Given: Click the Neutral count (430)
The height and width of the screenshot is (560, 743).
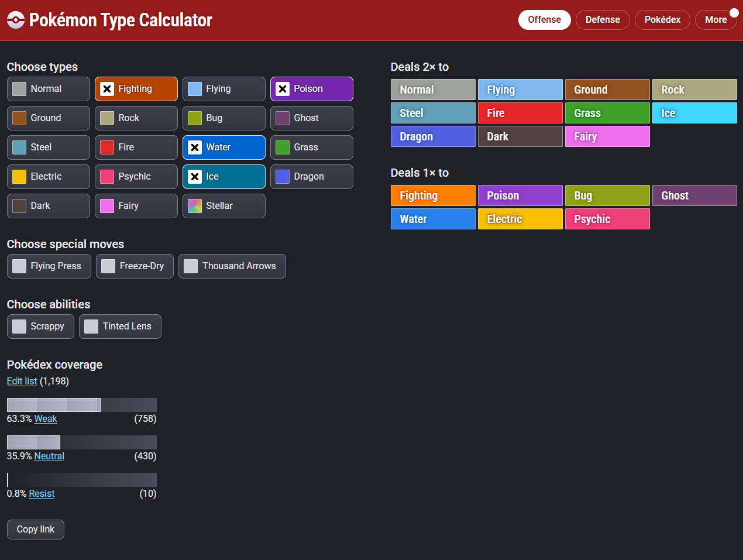Looking at the screenshot, I should pos(145,456).
